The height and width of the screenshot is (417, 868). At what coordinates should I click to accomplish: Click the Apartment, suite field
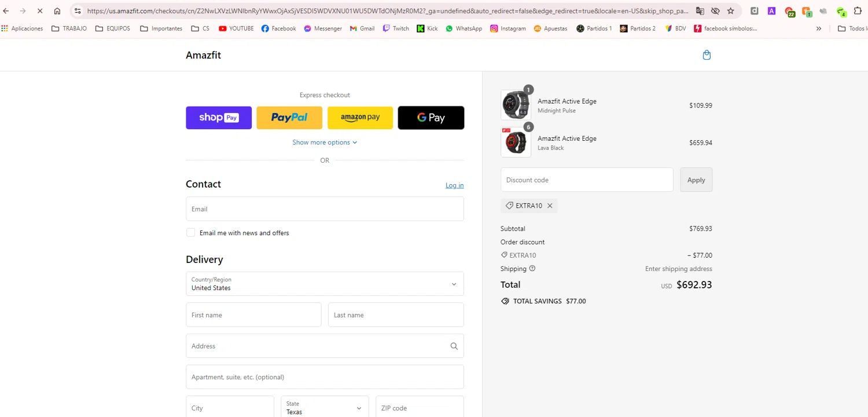(325, 377)
